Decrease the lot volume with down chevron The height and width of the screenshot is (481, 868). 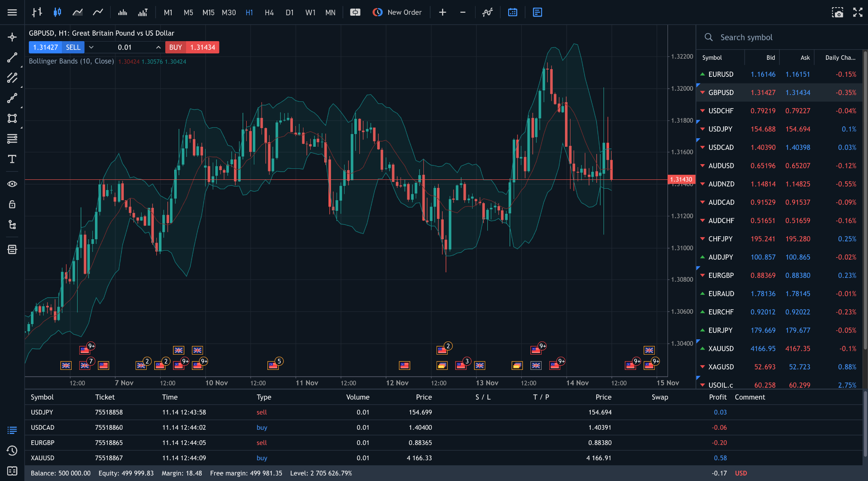tap(91, 47)
